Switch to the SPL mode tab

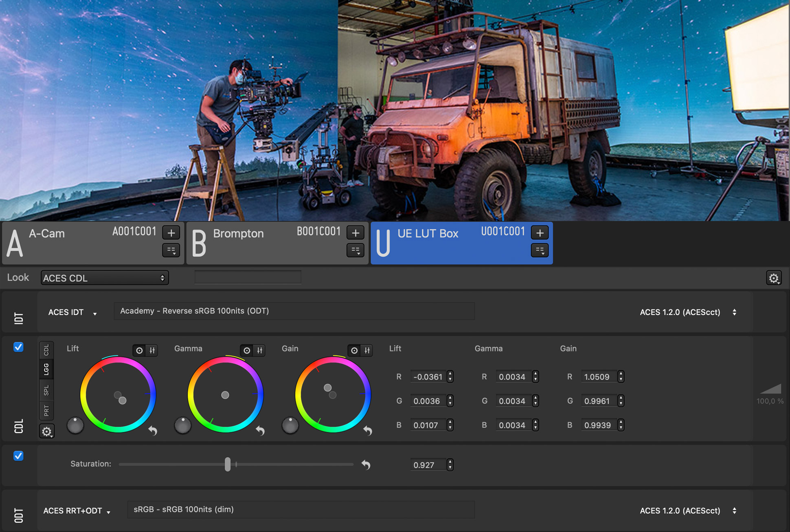(46, 390)
